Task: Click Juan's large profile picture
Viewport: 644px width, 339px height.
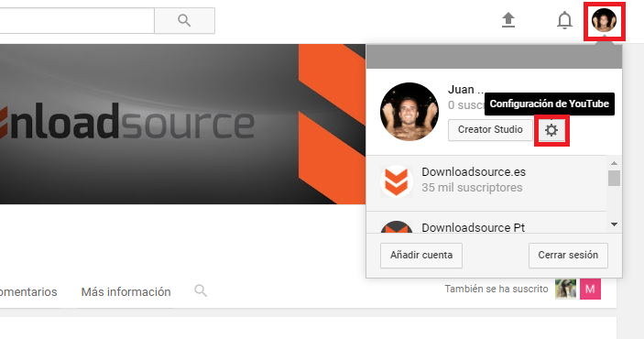Action: (x=409, y=112)
